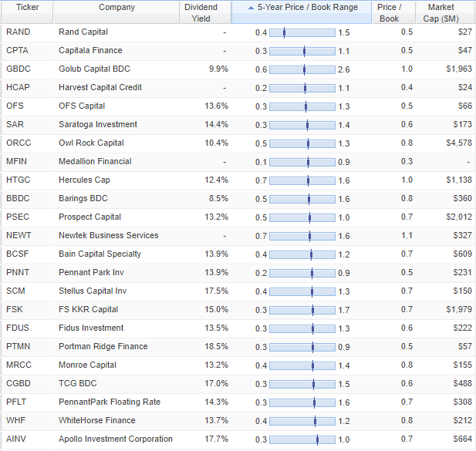Click the Golub Capital BDC range bar

tap(302, 69)
